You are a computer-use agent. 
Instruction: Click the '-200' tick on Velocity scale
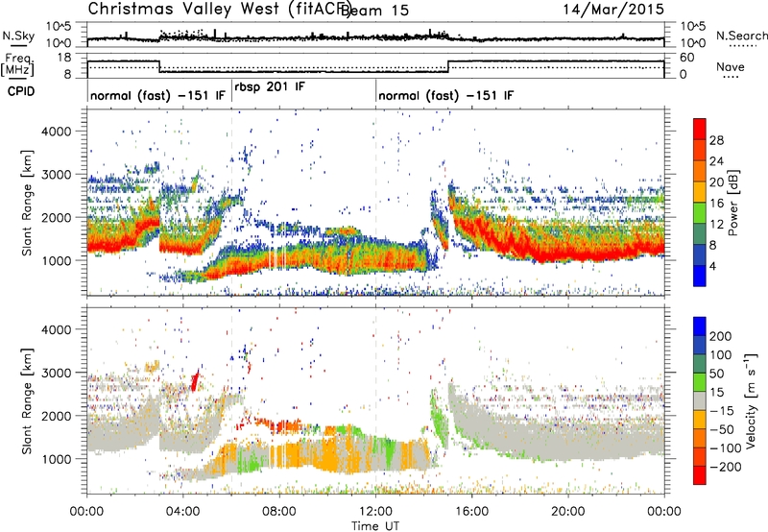tap(726, 467)
